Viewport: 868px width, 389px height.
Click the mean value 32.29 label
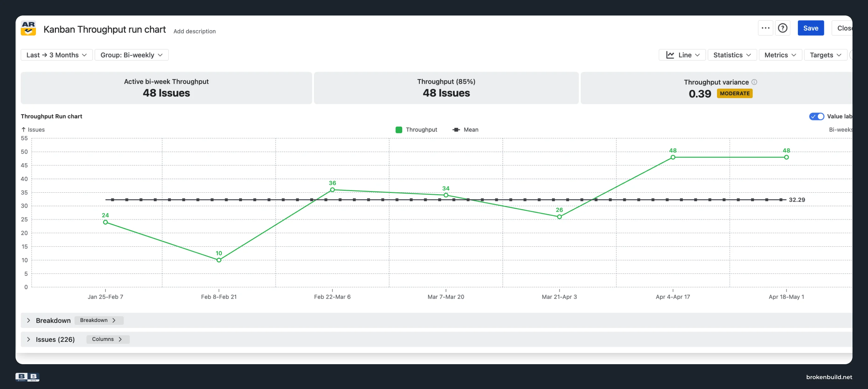tap(797, 199)
